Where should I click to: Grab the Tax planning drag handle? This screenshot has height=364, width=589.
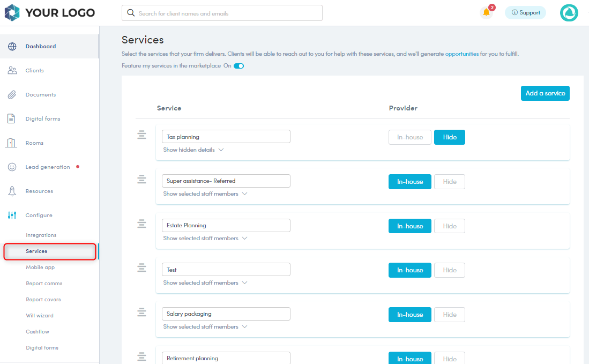141,135
